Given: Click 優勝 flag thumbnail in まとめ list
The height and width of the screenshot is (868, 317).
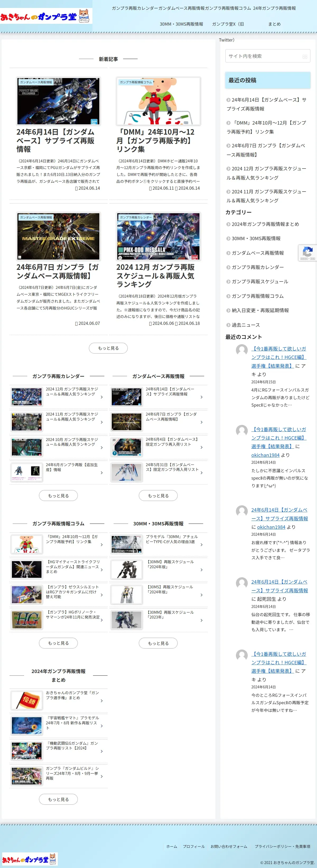Looking at the screenshot, I should point(27,701).
